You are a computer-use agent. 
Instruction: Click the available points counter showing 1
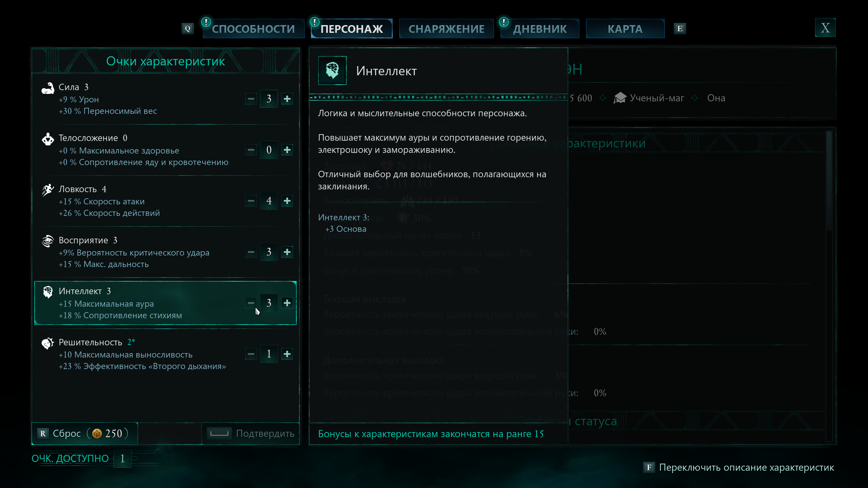click(x=122, y=459)
